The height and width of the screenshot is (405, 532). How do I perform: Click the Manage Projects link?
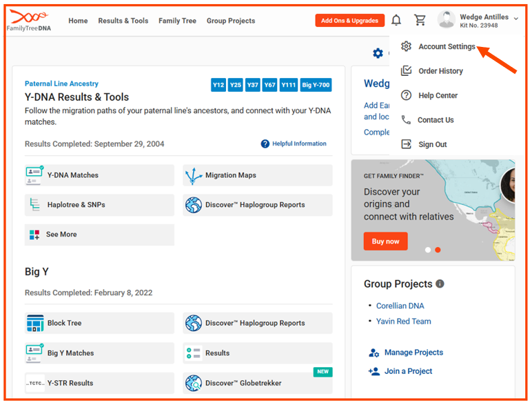pyautogui.click(x=413, y=353)
